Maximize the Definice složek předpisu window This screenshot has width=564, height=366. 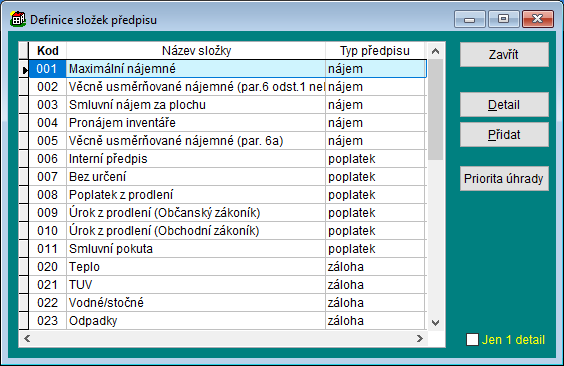pyautogui.click(x=504, y=19)
